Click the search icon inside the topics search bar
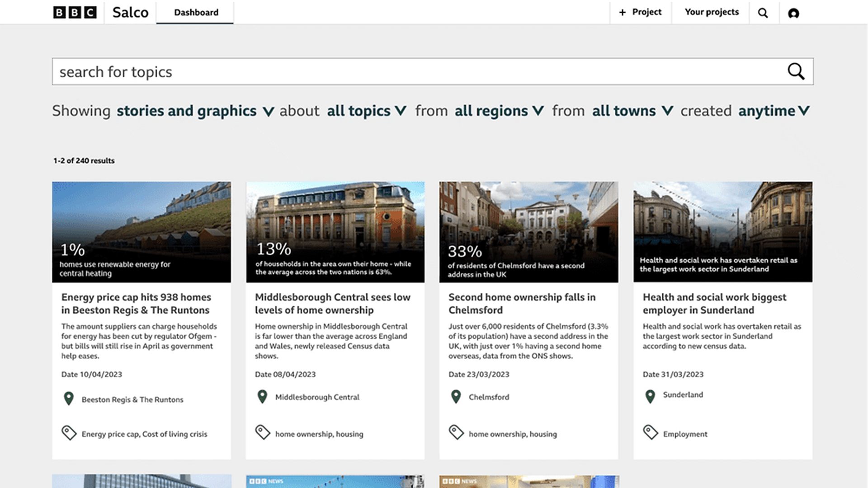The image size is (868, 488). pos(796,71)
